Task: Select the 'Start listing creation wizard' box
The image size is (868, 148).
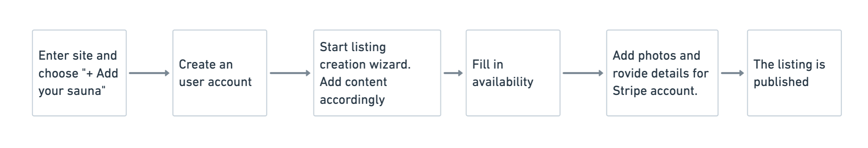Action: click(377, 73)
